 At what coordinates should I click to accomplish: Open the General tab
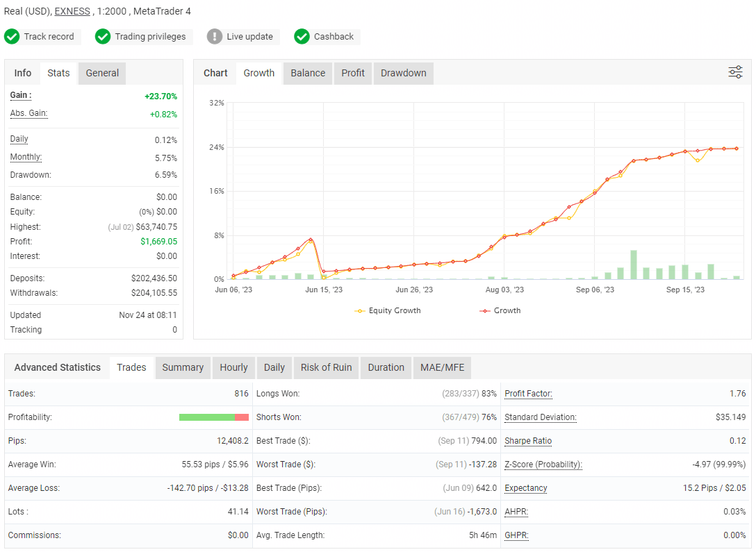[x=101, y=73]
